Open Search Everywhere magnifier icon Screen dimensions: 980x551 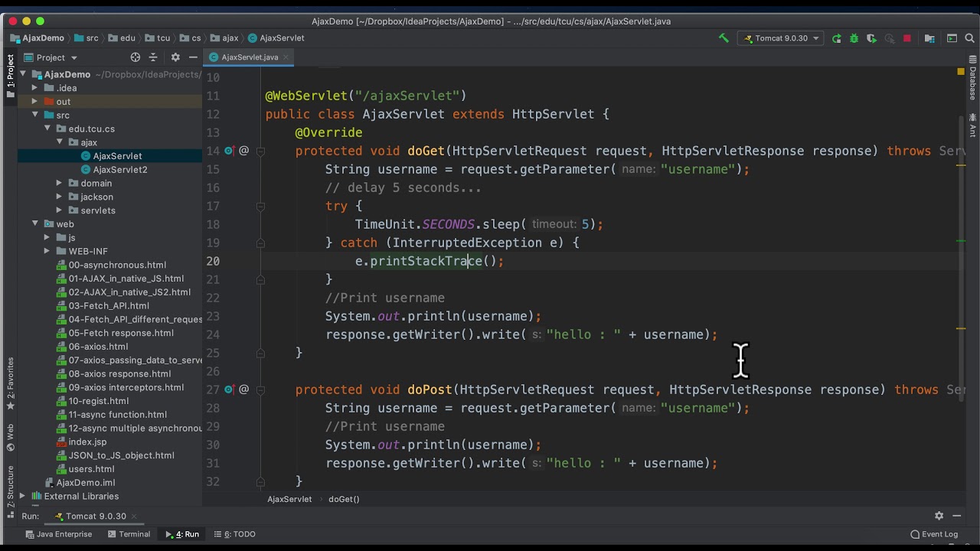(x=969, y=38)
